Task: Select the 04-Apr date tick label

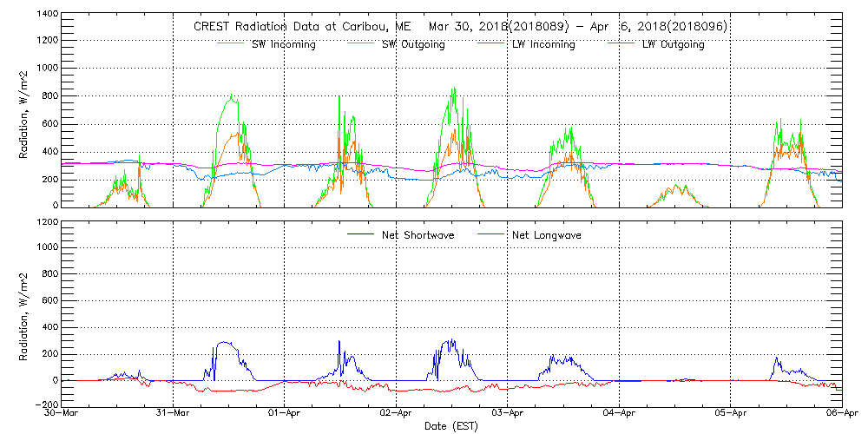Action: [620, 414]
